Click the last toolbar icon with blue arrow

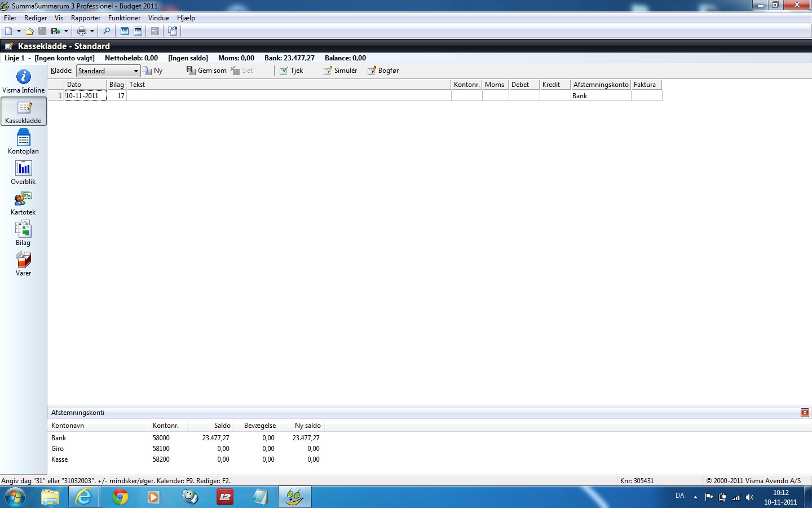click(173, 31)
